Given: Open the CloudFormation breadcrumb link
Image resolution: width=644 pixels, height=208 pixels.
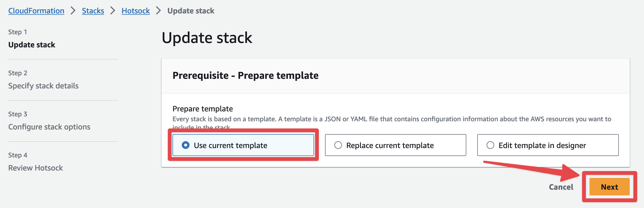Looking at the screenshot, I should pyautogui.click(x=36, y=11).
